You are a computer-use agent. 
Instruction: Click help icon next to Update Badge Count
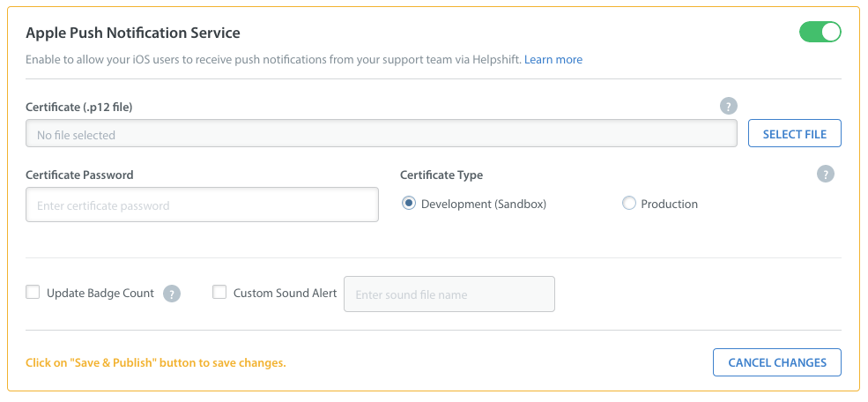(x=172, y=294)
